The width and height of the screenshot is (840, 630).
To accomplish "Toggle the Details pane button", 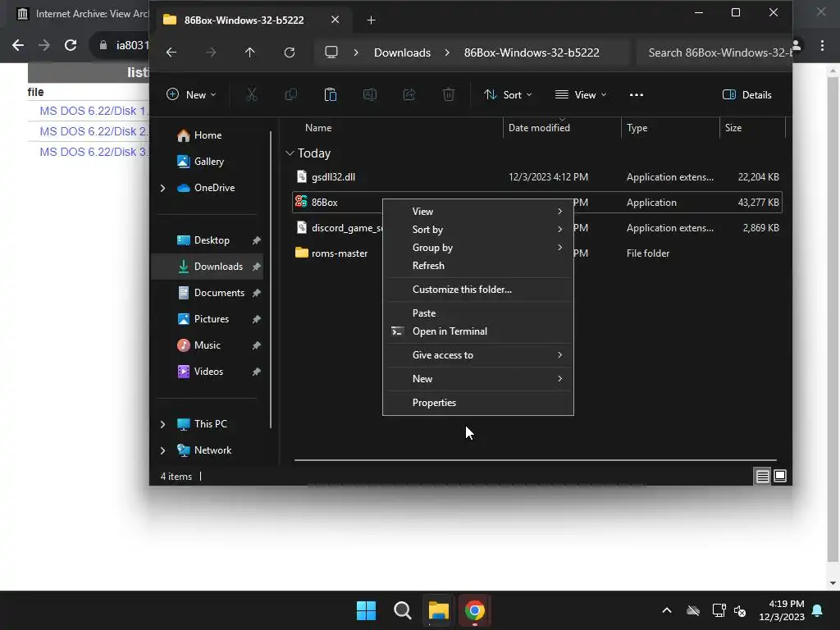I will [x=746, y=95].
